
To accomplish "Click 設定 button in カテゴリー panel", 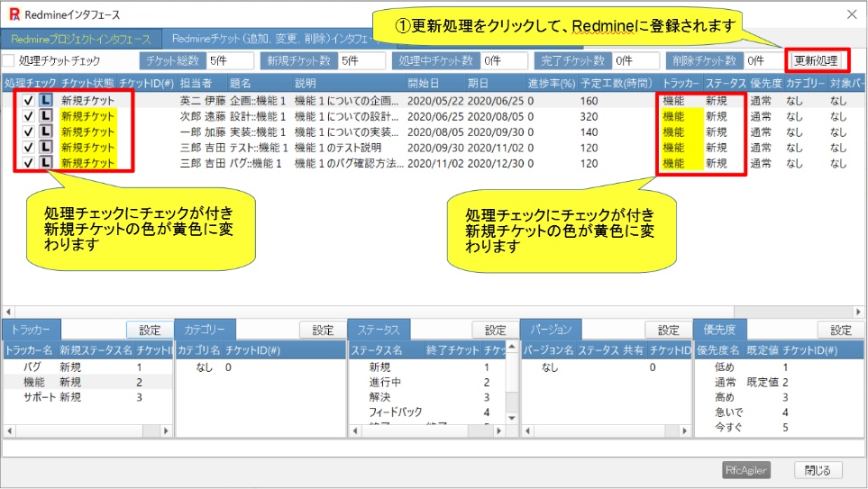I will click(323, 331).
